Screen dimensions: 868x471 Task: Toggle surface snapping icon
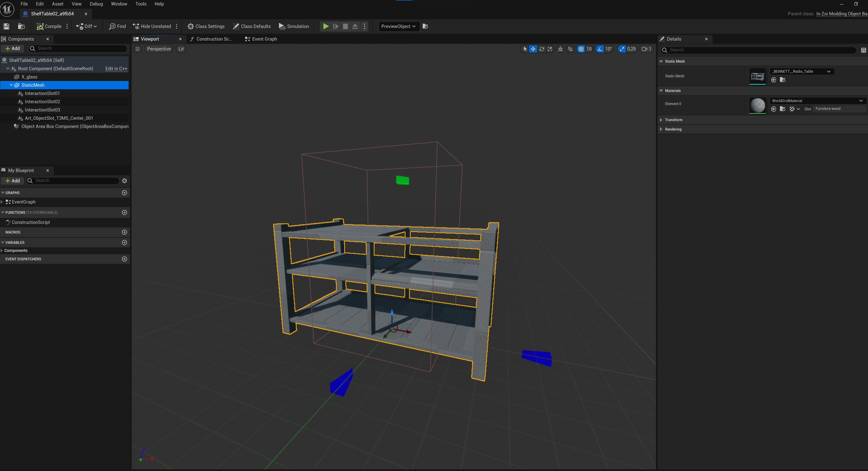[x=570, y=49]
